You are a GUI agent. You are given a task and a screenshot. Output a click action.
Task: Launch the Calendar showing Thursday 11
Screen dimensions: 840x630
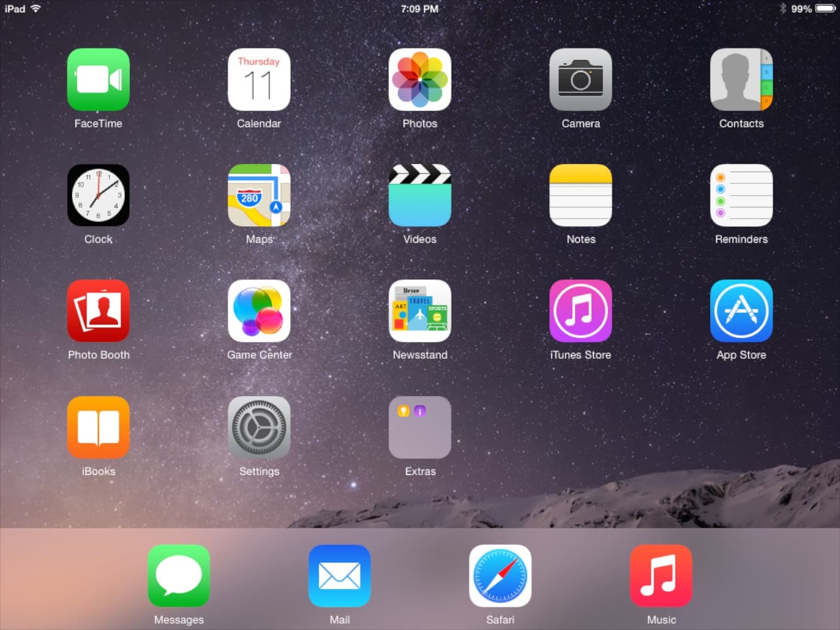259,79
